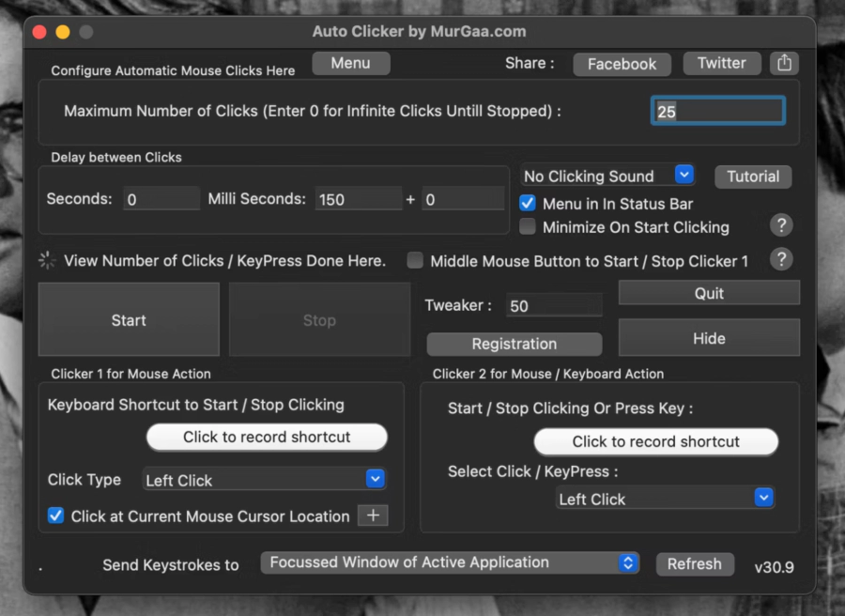Click the Tweaker value field
The image size is (845, 616).
(x=554, y=305)
